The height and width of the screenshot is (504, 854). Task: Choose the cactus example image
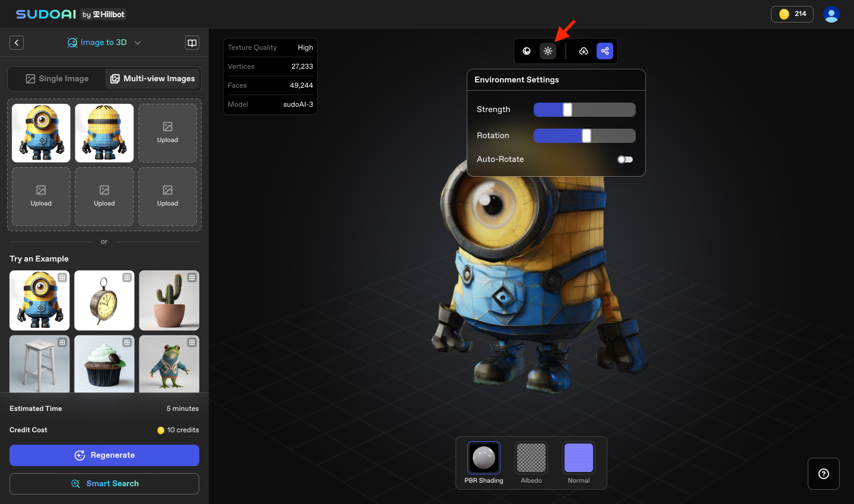click(169, 301)
